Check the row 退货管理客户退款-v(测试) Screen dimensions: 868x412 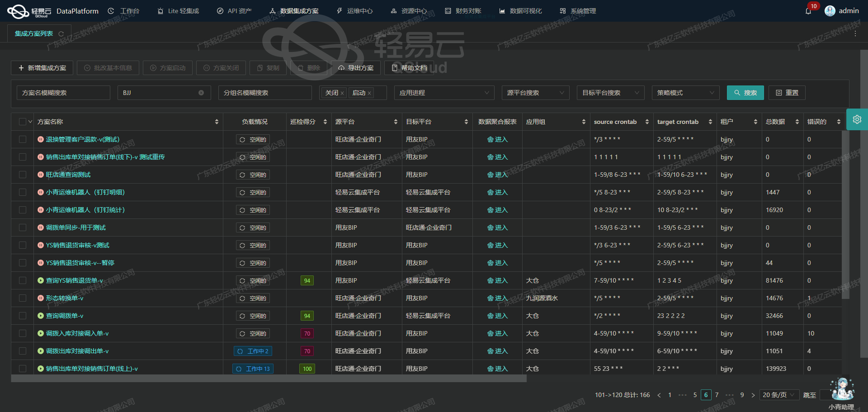click(x=23, y=140)
